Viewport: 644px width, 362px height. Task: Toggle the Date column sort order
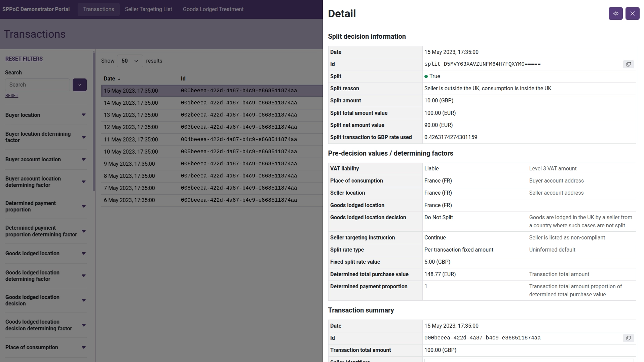[112, 78]
